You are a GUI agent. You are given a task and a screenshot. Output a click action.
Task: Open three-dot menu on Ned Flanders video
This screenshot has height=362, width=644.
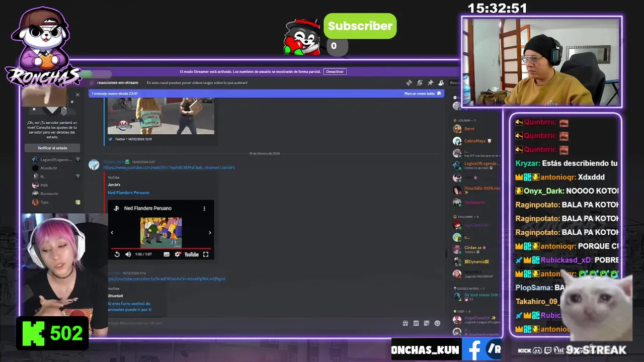coord(204,208)
